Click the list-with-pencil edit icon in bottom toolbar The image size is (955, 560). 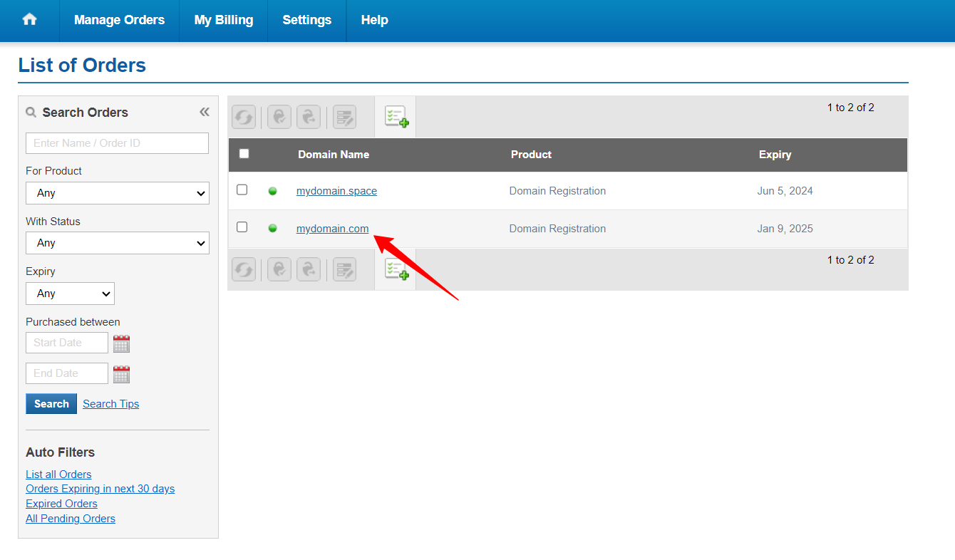pyautogui.click(x=344, y=269)
